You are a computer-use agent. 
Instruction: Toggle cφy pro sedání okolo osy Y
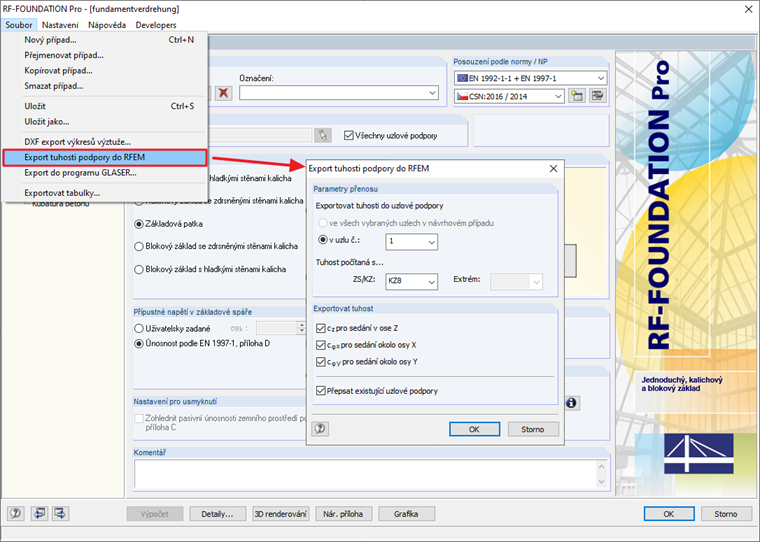tap(320, 362)
